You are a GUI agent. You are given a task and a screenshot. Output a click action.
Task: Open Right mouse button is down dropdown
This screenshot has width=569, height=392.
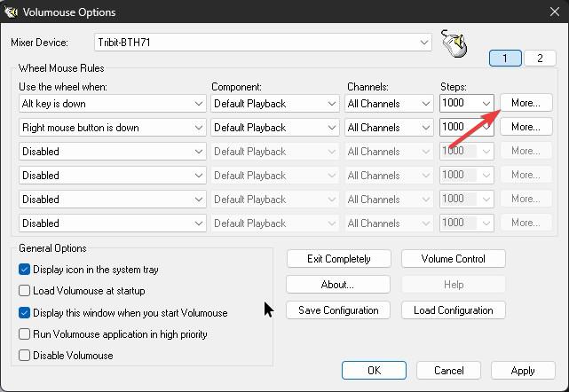(x=113, y=128)
